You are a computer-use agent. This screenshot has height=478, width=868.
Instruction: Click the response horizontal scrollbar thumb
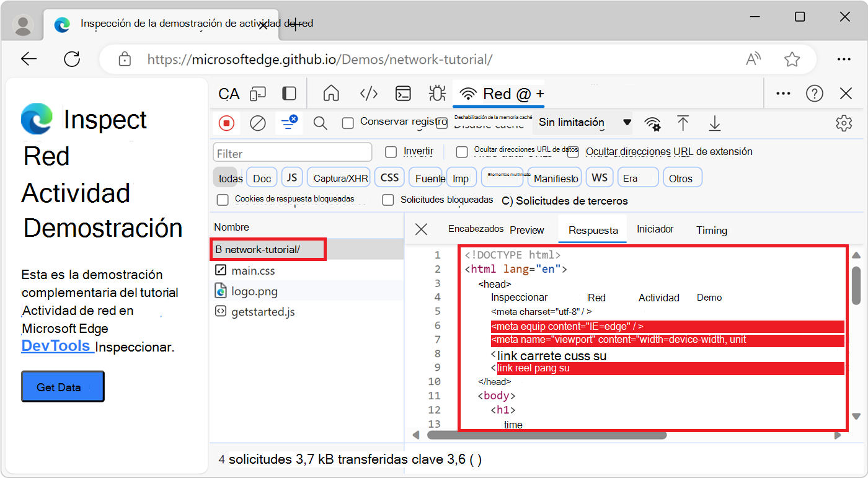(x=546, y=435)
